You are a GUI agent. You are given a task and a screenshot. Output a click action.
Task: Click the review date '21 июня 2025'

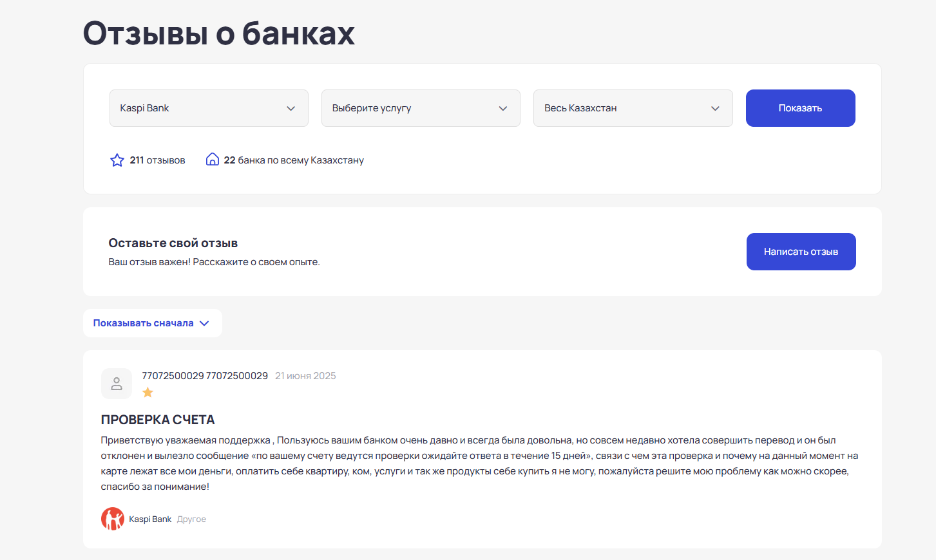point(305,376)
